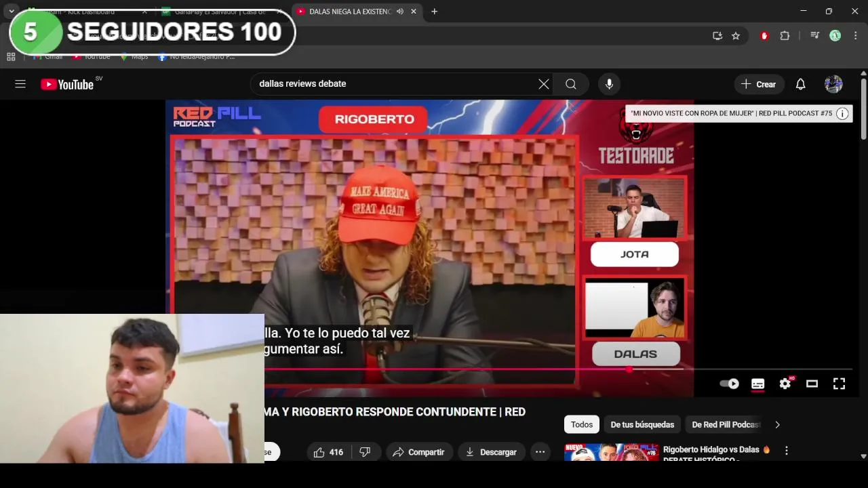Open a new browser tab
The width and height of the screenshot is (868, 488).
434,12
